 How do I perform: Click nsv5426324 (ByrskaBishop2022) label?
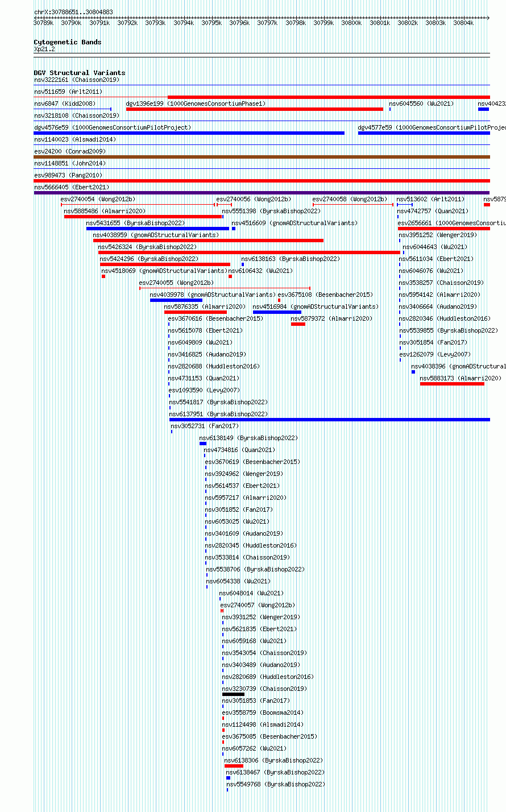point(147,247)
